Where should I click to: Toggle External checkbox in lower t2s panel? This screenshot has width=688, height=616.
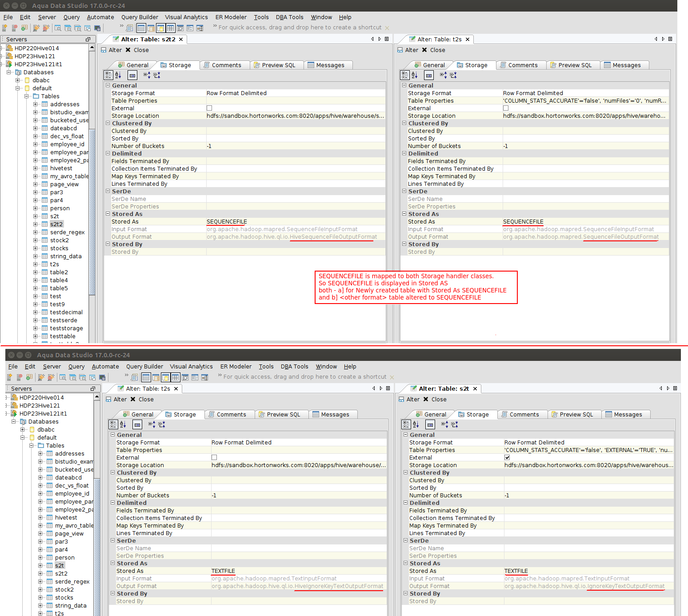[214, 457]
